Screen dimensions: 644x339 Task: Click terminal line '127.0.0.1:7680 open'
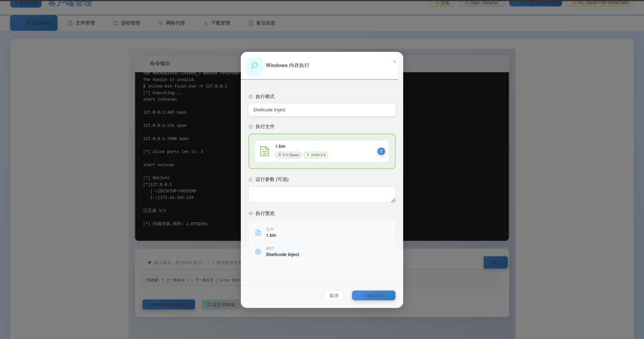[x=166, y=139]
